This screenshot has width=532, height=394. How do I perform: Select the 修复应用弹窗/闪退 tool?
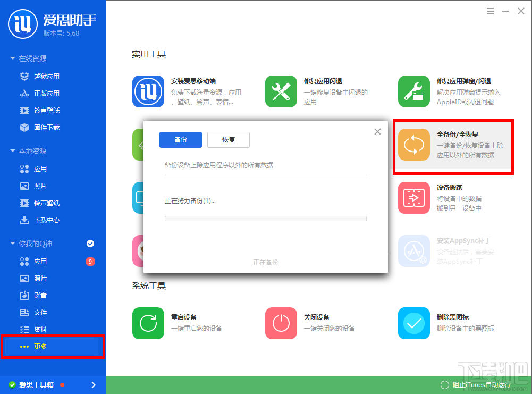pyautogui.click(x=414, y=91)
